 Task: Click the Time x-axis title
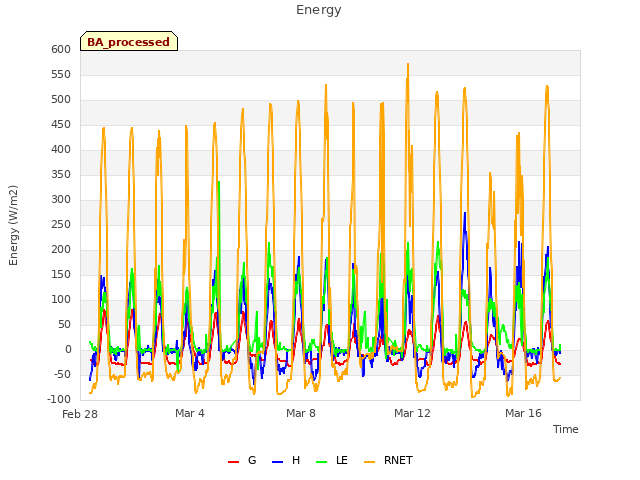click(566, 429)
